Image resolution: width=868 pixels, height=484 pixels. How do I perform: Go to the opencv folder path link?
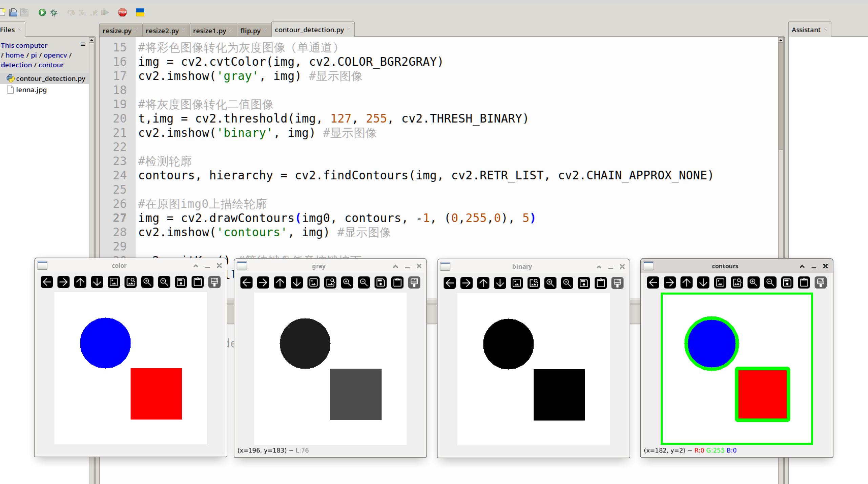pos(55,55)
